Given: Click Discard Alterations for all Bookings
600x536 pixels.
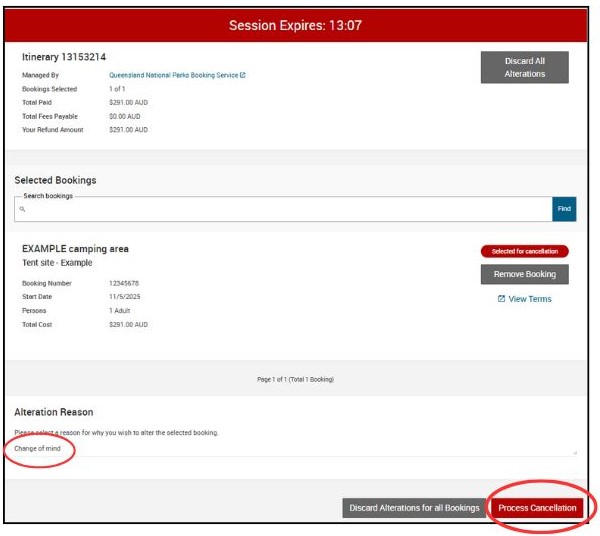Looking at the screenshot, I should point(414,508).
